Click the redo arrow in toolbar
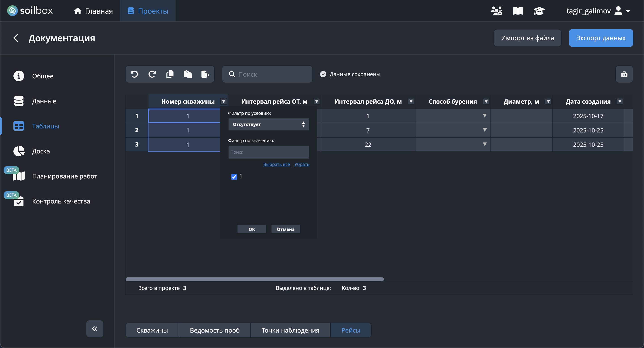 [152, 74]
